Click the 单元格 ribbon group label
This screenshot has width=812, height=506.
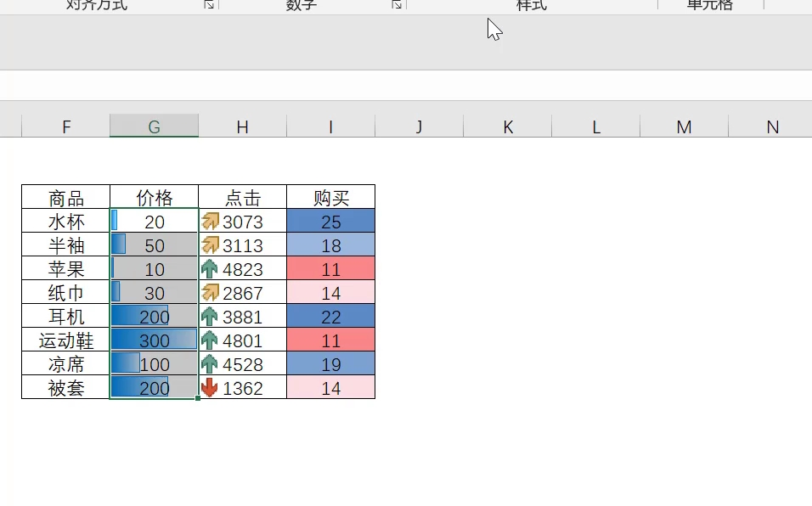[x=710, y=6]
